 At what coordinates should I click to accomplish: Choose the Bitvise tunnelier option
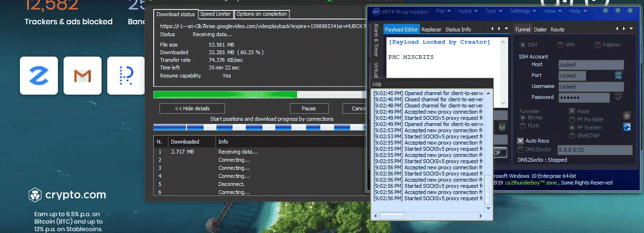[523, 117]
